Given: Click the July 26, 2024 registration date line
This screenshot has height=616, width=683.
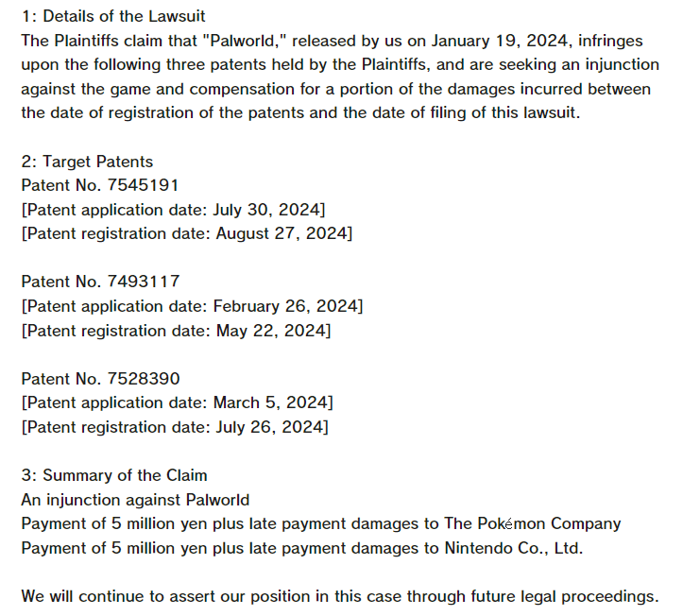Looking at the screenshot, I should pos(175,427).
